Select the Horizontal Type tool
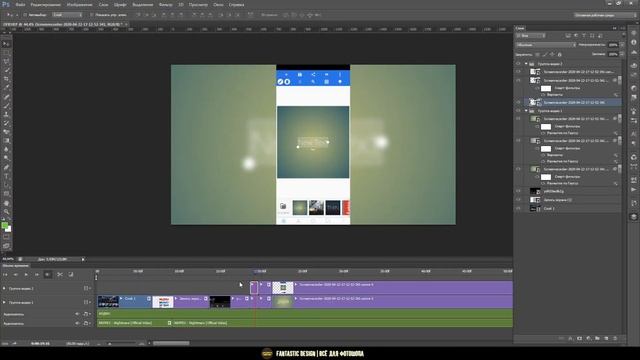Viewport: 640px width, 360px height. pyautogui.click(x=6, y=176)
